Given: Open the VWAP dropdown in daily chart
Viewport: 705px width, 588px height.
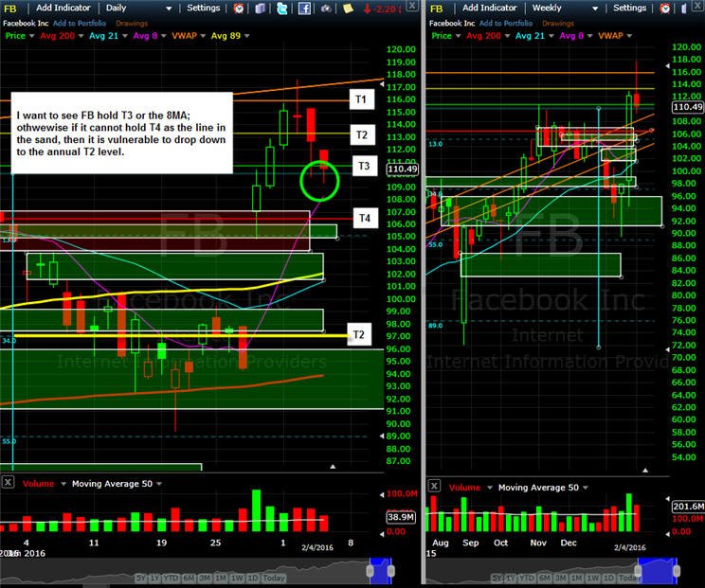Looking at the screenshot, I should coord(203,36).
